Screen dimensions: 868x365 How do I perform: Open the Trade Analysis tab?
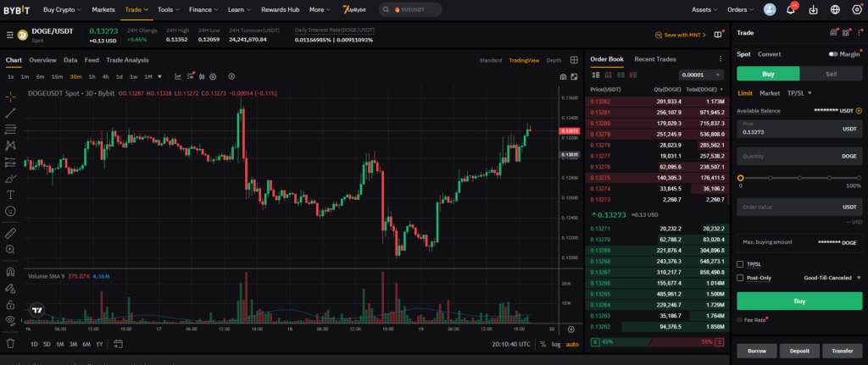pyautogui.click(x=127, y=60)
